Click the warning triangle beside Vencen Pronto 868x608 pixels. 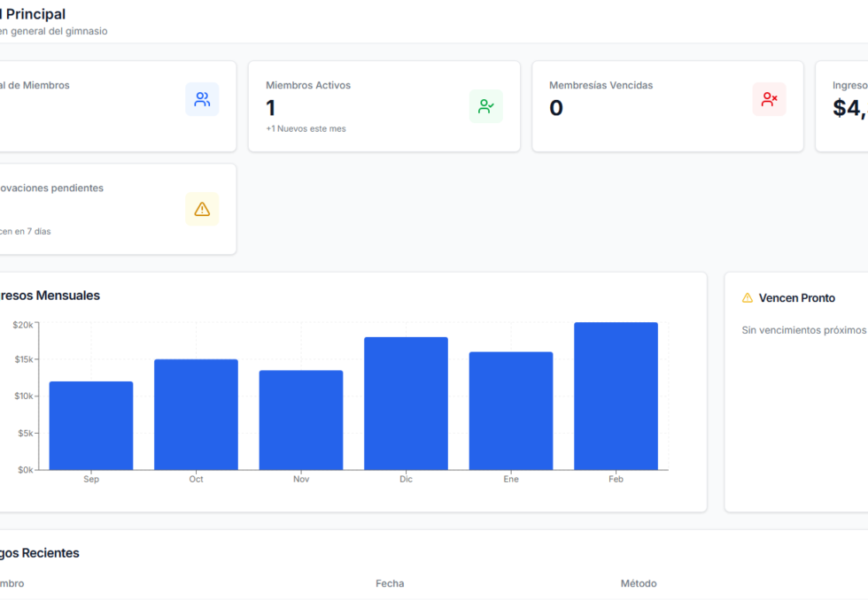(748, 298)
